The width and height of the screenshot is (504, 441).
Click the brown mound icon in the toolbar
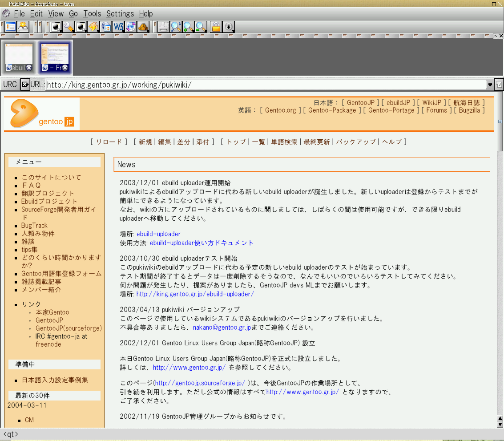[143, 27]
